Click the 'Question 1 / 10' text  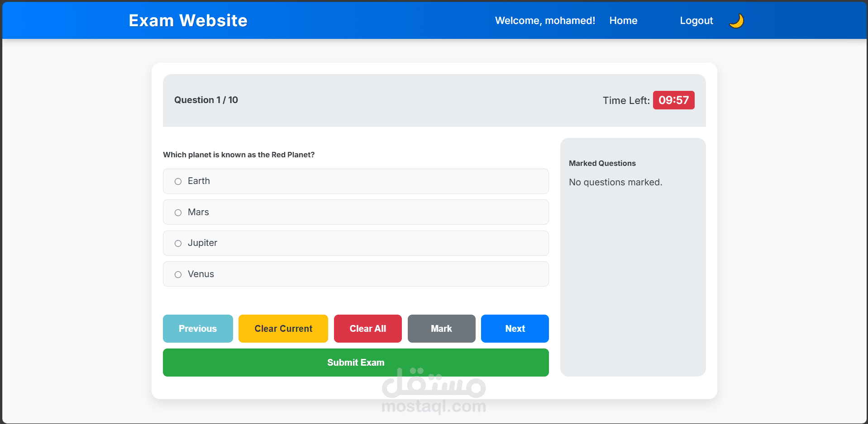click(x=206, y=100)
